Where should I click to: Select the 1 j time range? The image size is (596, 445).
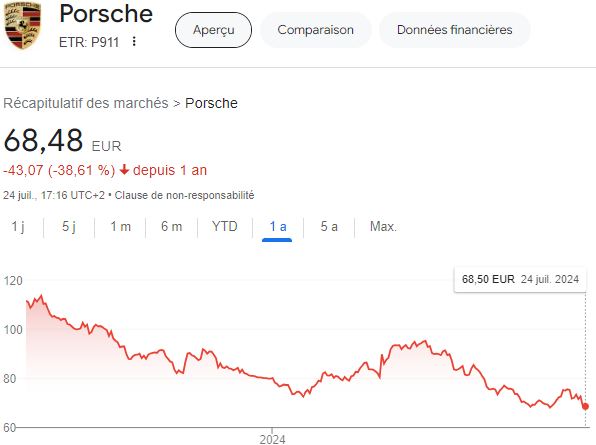(18, 226)
